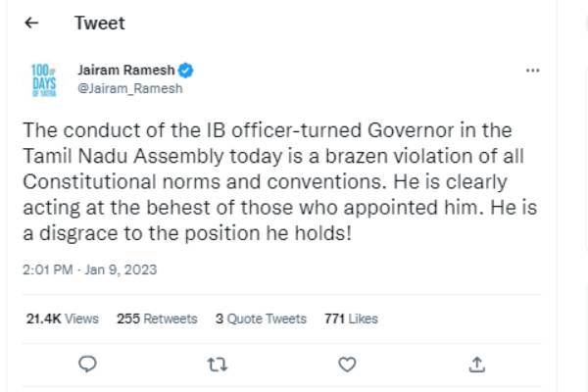Click the reply speech bubble icon
Image resolution: width=588 pixels, height=392 pixels.
(86, 364)
